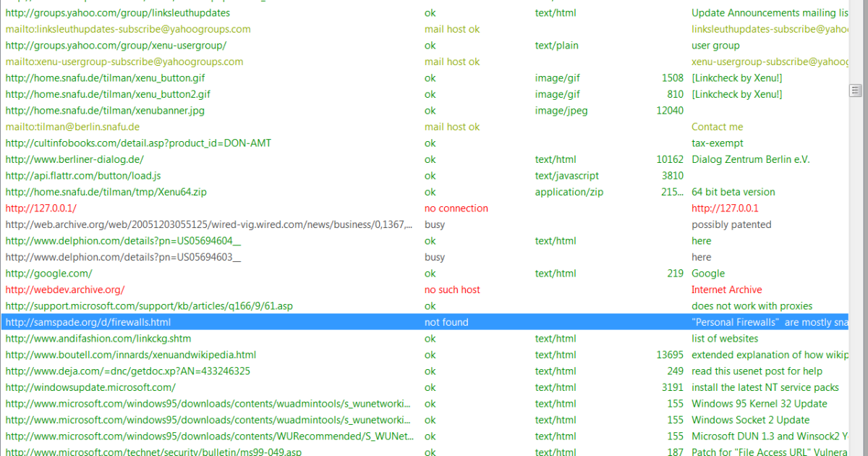Select the xenubanner.jpg URL row
This screenshot has height=456, width=868.
(x=105, y=111)
